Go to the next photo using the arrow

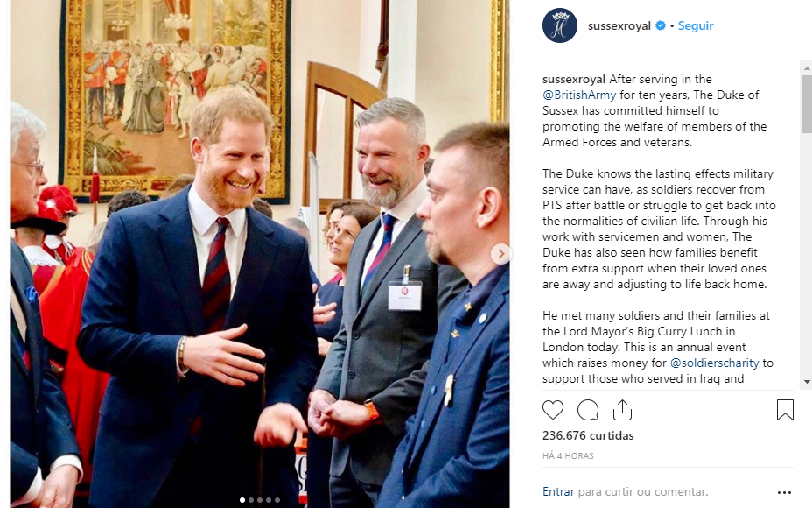click(500, 253)
